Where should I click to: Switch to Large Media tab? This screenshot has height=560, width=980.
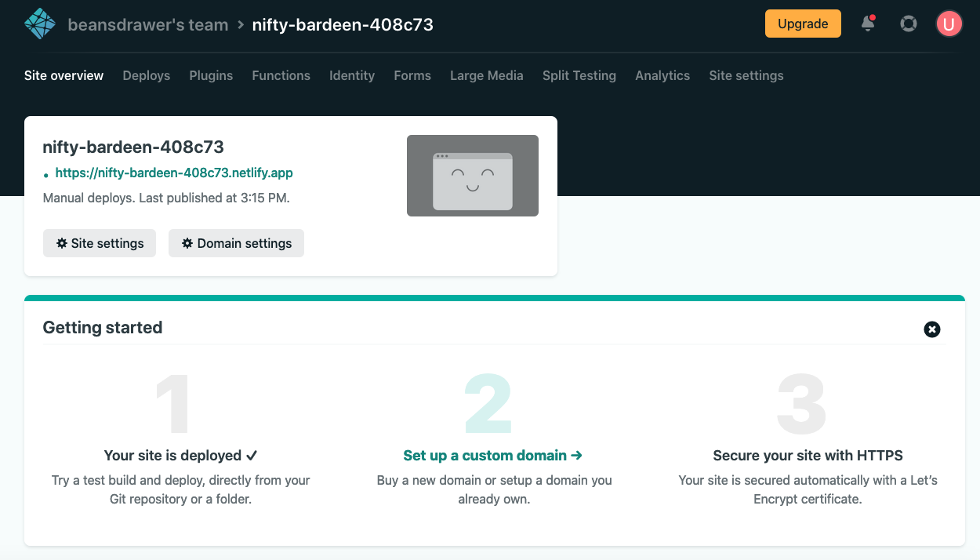point(487,75)
